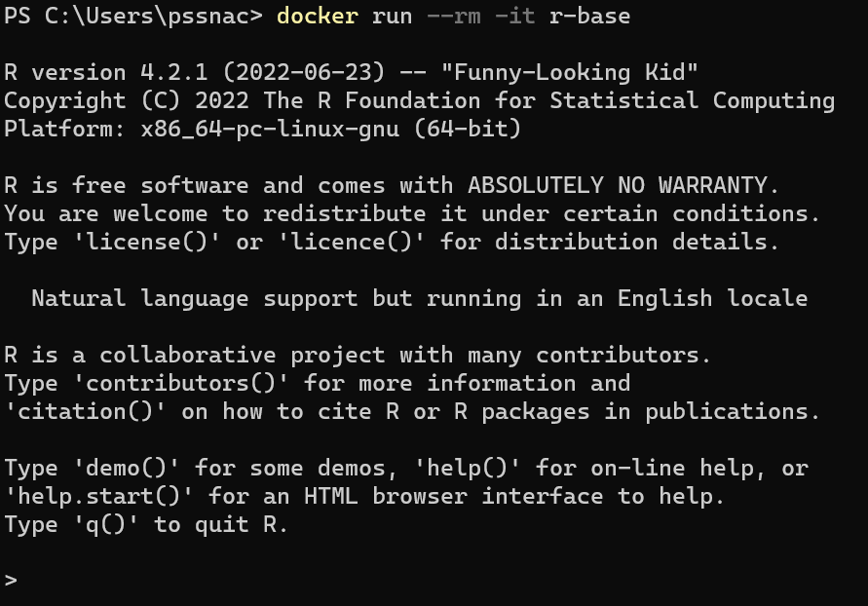Click the R prompt at the bottom
Viewport: 868px width, 606px height.
[11, 581]
